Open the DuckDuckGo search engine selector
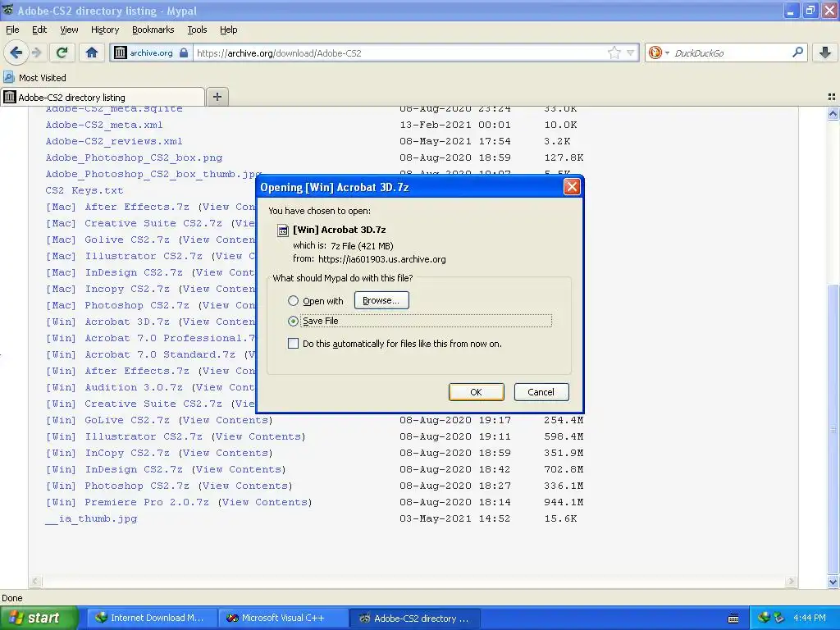The image size is (840, 630). click(x=659, y=52)
